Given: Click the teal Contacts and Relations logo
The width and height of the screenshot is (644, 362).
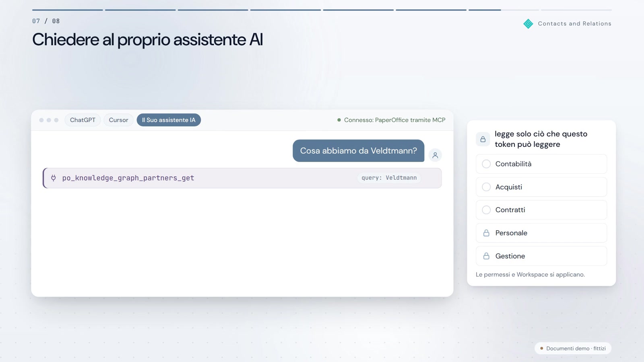Looking at the screenshot, I should (x=528, y=24).
